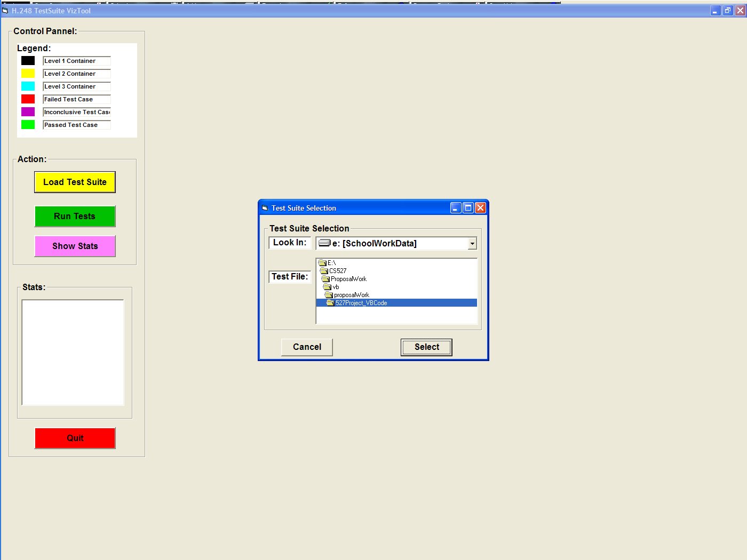This screenshot has height=560, width=747.
Task: Select lowercase proposalWork folder
Action: [x=351, y=295]
